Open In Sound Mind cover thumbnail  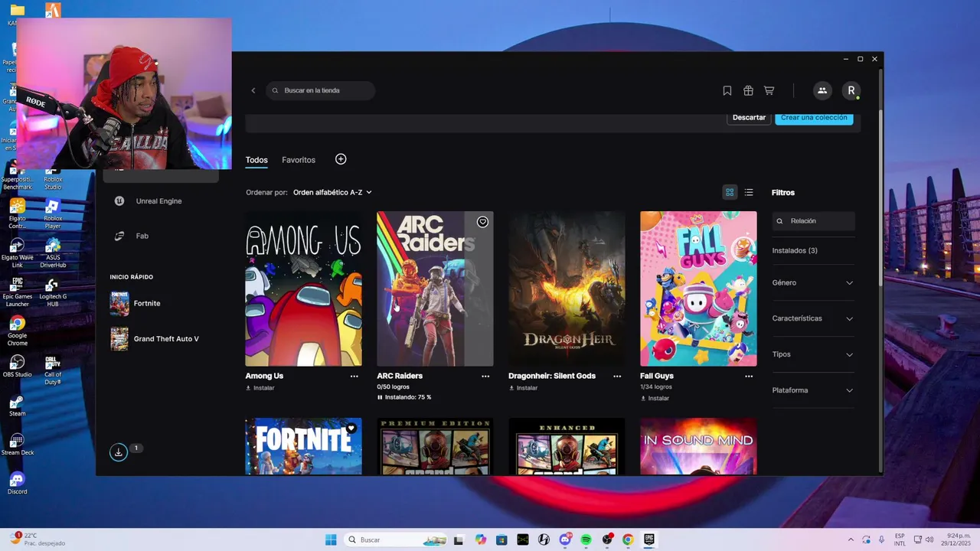[698, 446]
